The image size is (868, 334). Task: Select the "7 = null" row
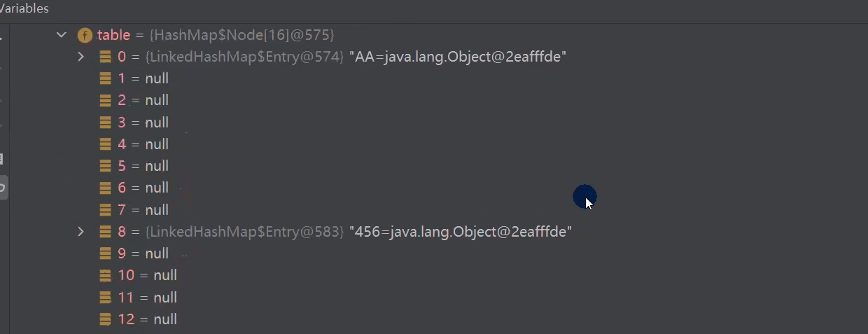[x=143, y=210]
